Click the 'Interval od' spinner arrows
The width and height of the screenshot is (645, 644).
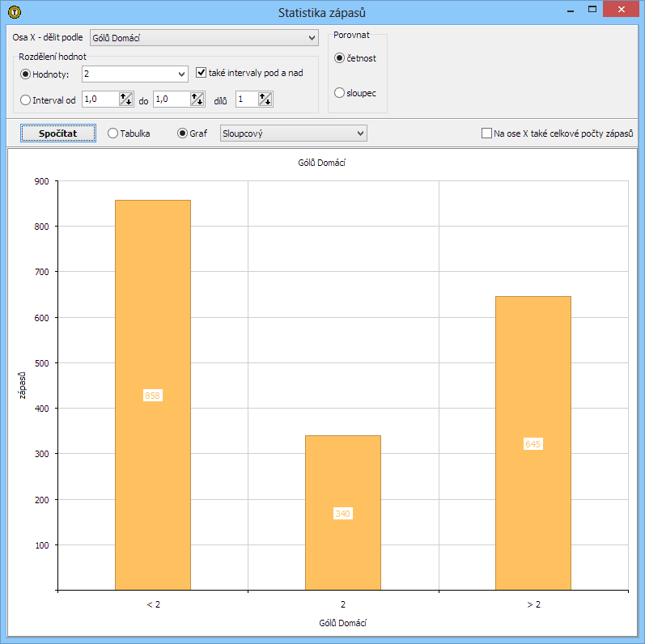(x=126, y=100)
